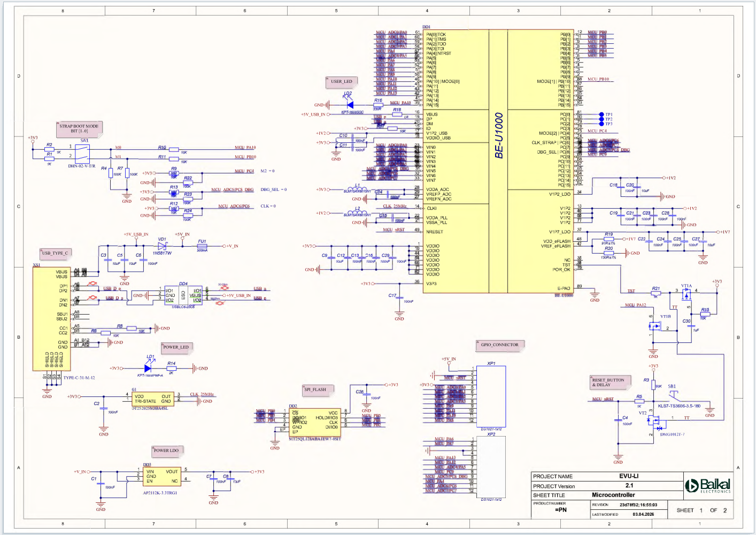This screenshot has height=535, width=756.
Task: Select the XP1 connector designator
Action: point(491,364)
